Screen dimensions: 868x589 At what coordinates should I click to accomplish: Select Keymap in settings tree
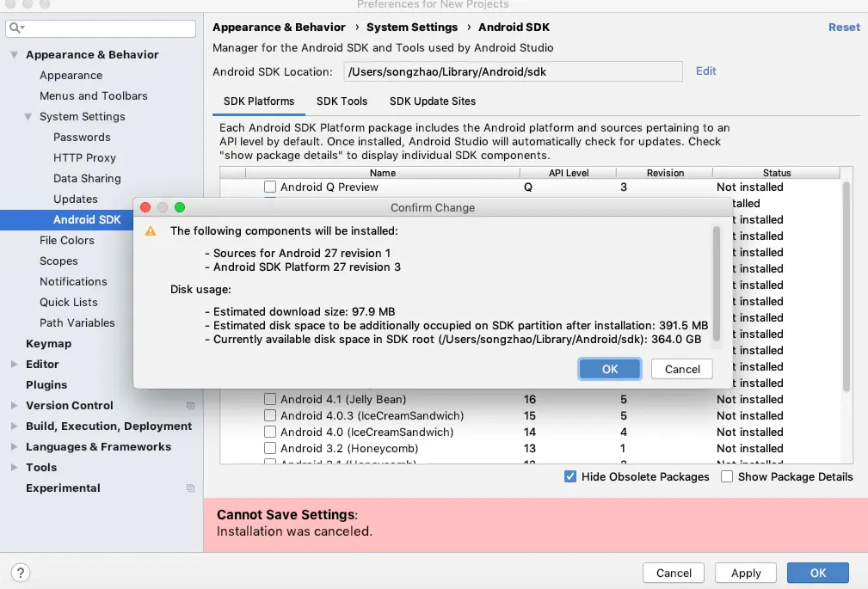pyautogui.click(x=49, y=344)
